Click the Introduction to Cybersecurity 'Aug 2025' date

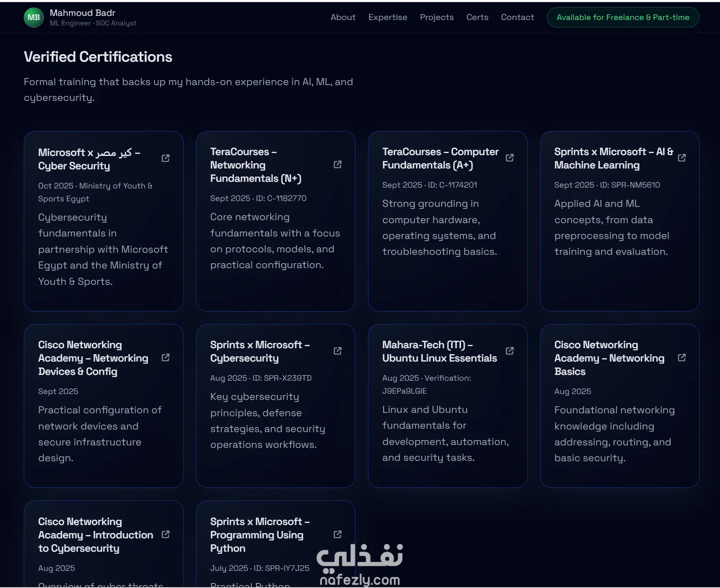(x=56, y=568)
